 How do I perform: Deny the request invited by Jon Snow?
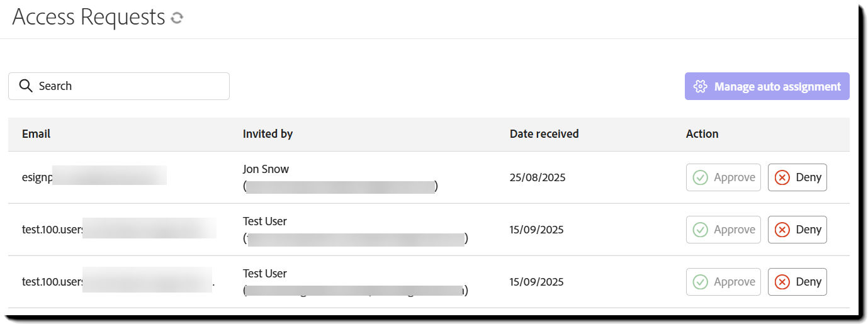[797, 177]
